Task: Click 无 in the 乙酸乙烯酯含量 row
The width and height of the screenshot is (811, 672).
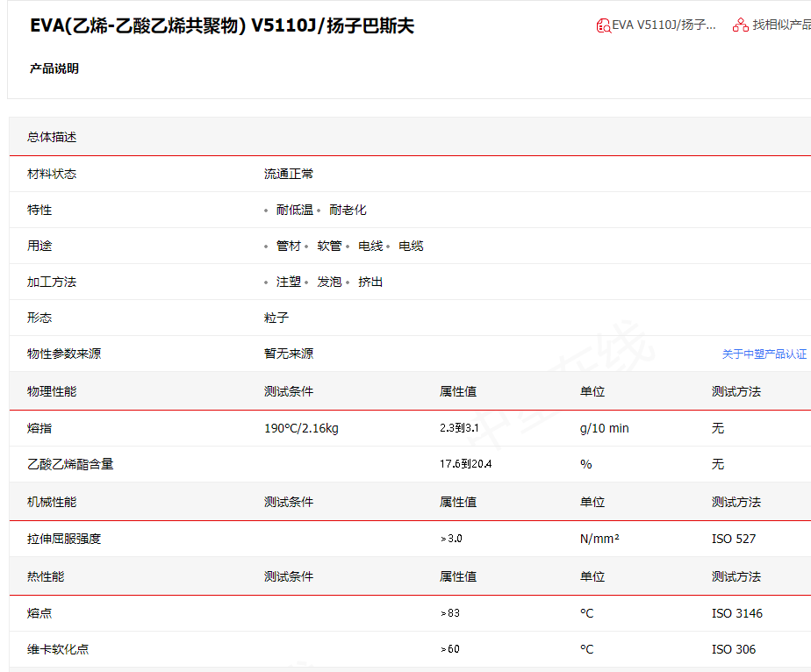Action: 718,464
